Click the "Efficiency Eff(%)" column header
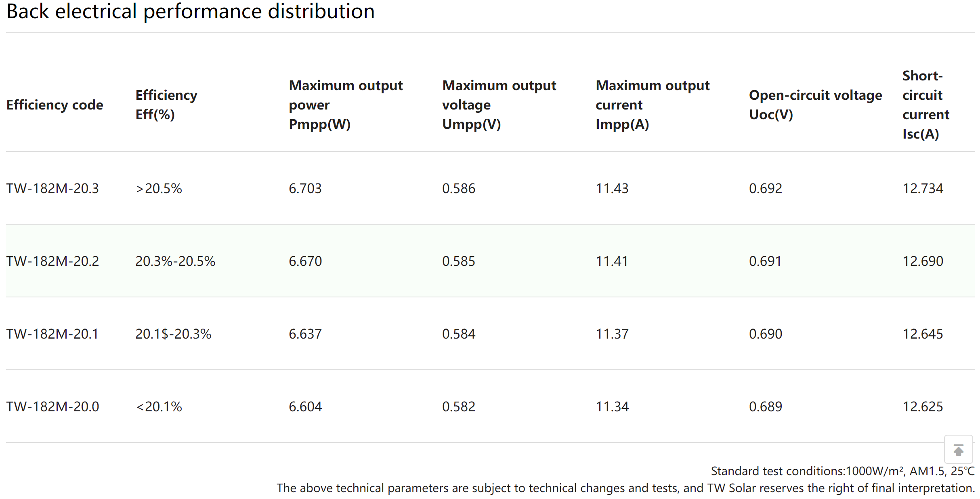Viewport: 980px width, 499px height. coord(166,105)
